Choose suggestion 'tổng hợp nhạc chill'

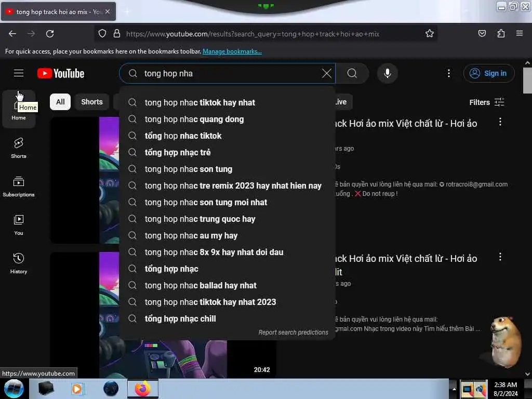227,318
